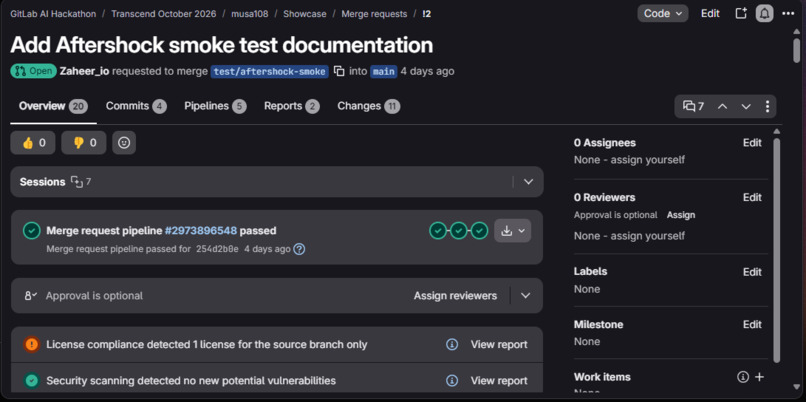Screen dimensions: 806x402
Task: Click the Security scanning success icon
Action: 31,380
